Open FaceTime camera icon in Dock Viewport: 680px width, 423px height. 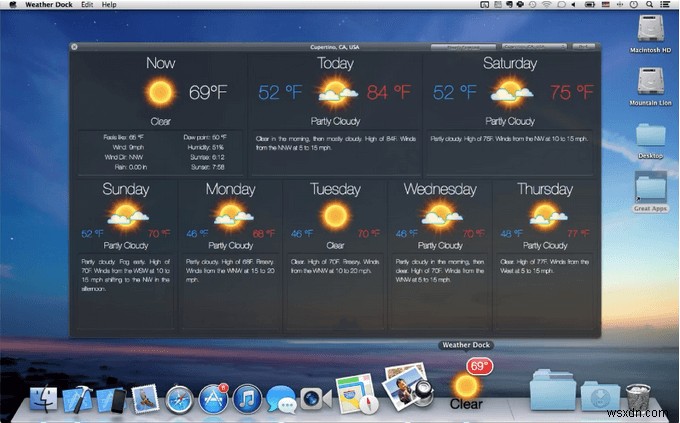click(x=315, y=399)
